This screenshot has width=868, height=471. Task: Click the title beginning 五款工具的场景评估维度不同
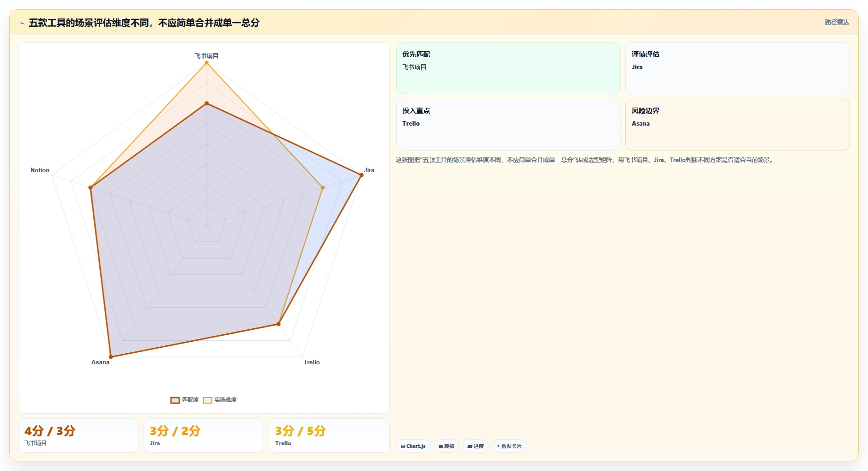tap(144, 23)
